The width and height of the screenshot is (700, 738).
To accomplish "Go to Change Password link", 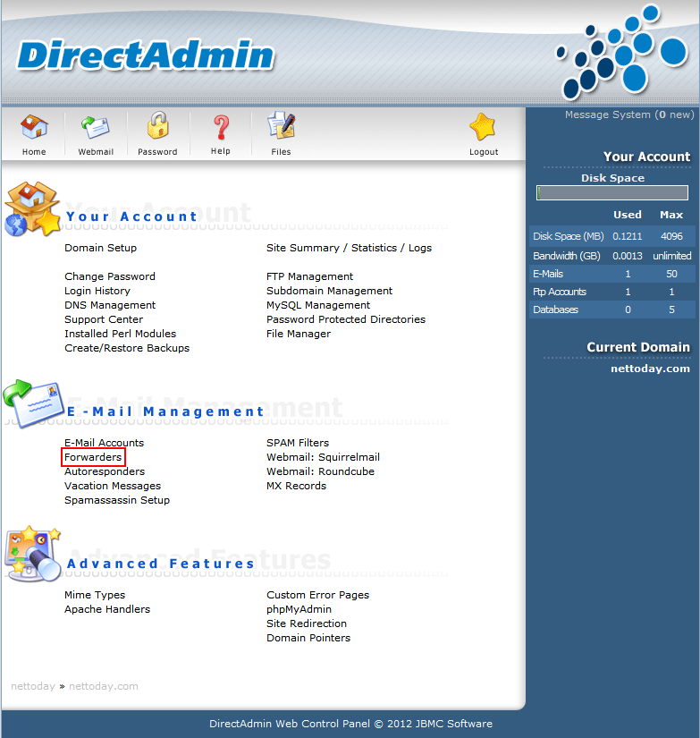I will point(110,276).
